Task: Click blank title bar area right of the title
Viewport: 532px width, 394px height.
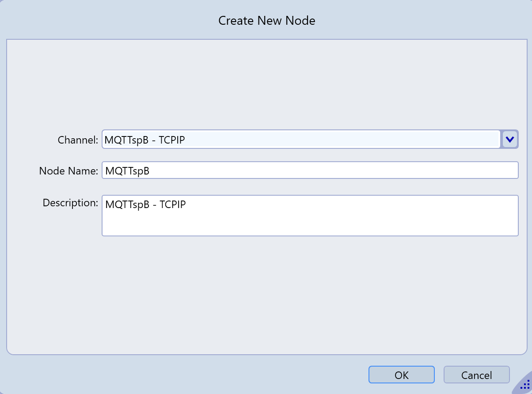Action: 420,21
